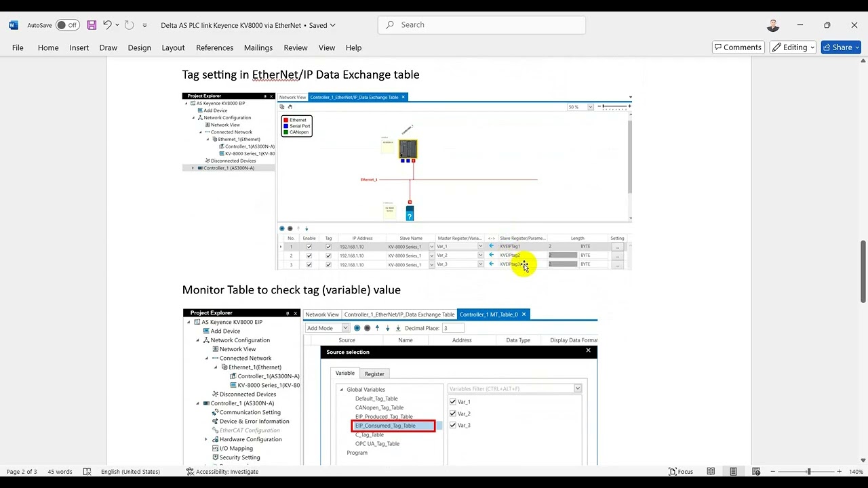
Task: Click the zoom in plus button
Action: [x=839, y=472]
